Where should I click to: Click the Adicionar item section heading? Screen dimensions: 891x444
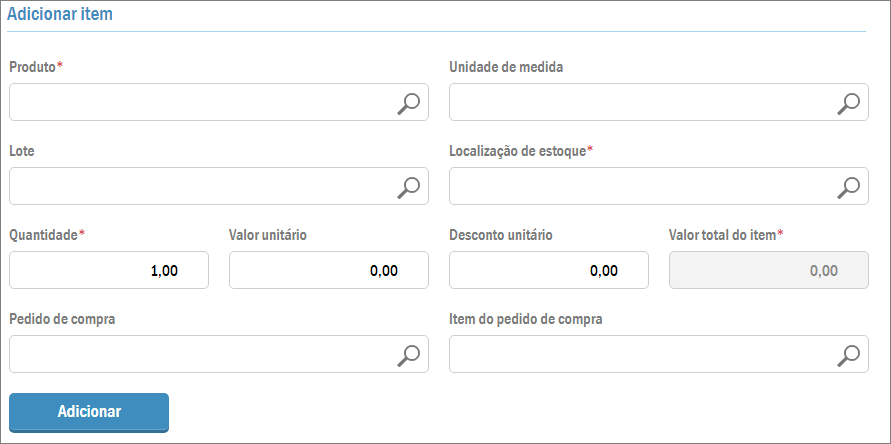tap(60, 15)
